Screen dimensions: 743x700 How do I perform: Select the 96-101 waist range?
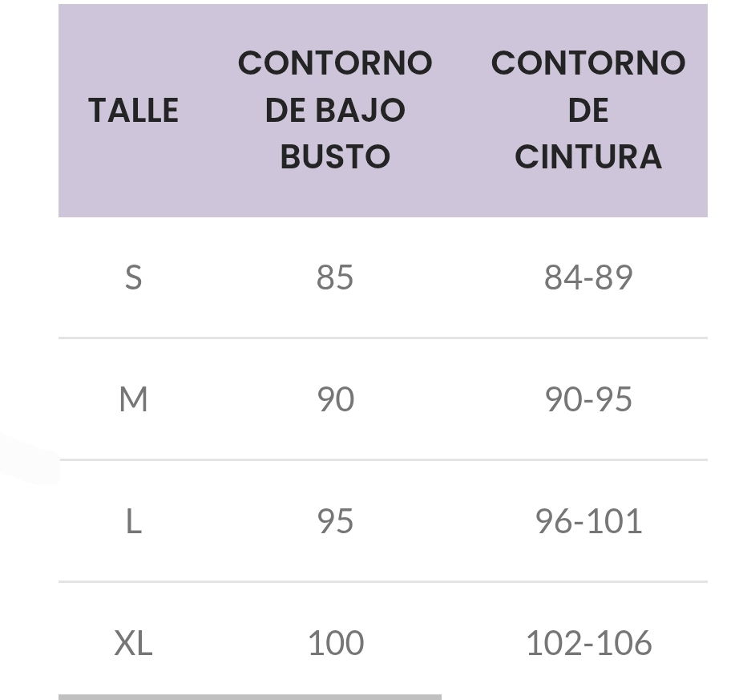[588, 521]
